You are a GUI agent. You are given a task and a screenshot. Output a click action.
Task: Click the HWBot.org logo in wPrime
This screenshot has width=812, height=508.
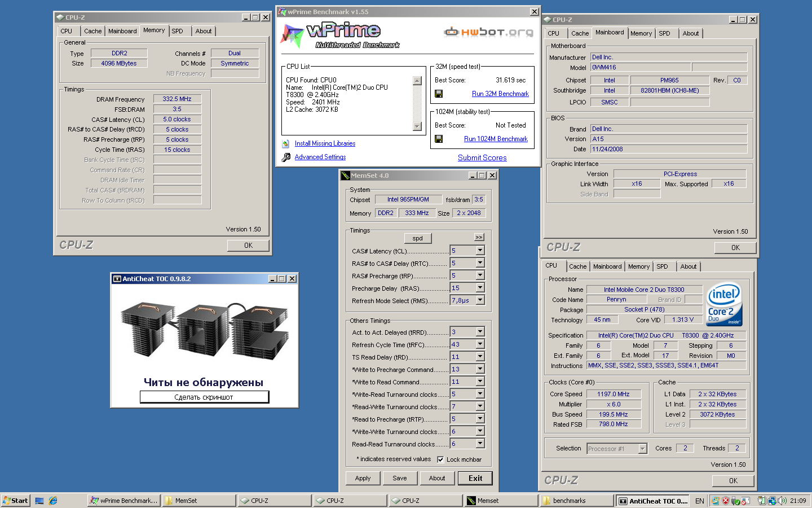coord(488,32)
